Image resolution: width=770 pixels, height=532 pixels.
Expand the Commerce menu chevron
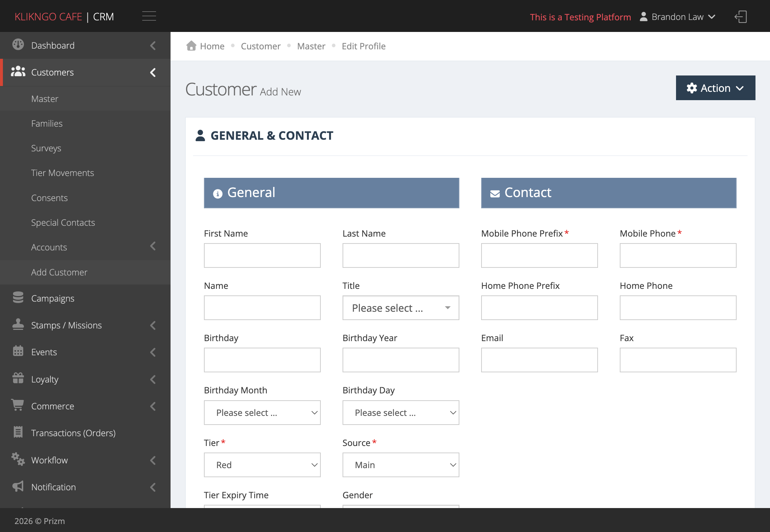[153, 406]
